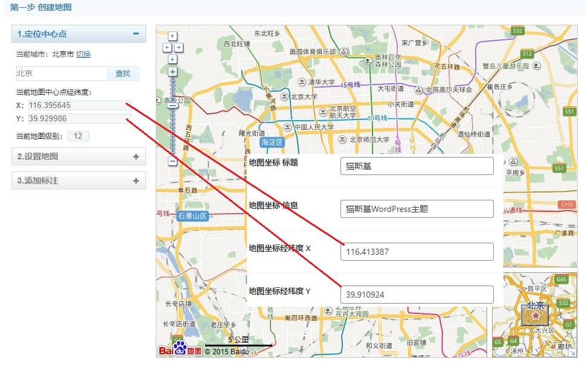The image size is (588, 367).
Task: Click the Baidu map logo
Action: [180, 349]
